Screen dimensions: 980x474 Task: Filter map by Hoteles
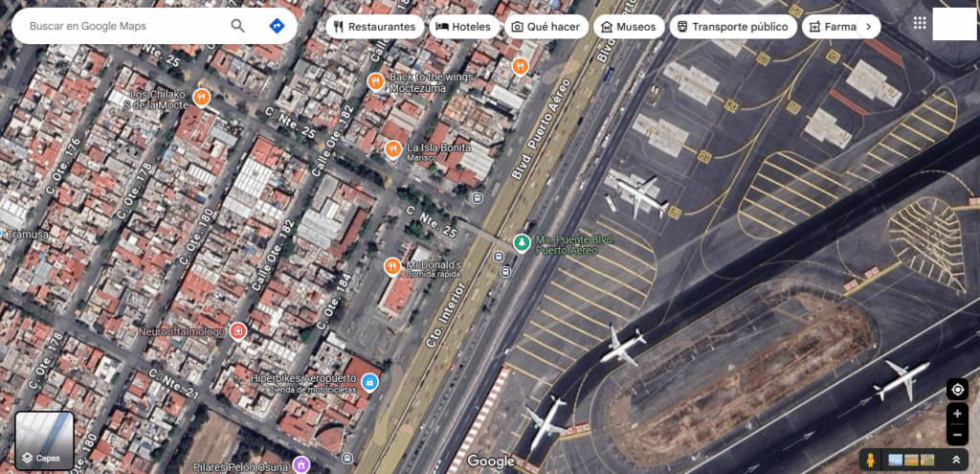click(x=464, y=27)
